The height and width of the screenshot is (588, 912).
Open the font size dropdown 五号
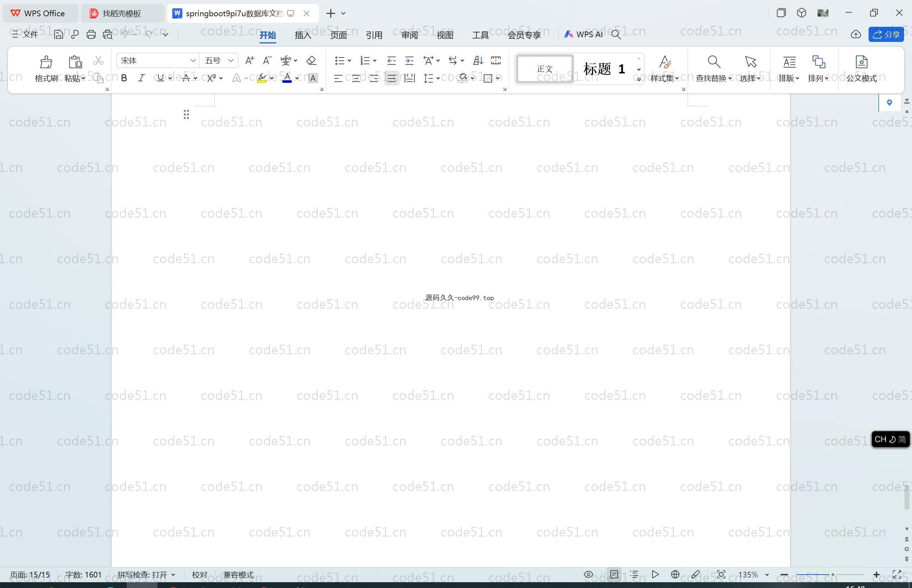(231, 61)
